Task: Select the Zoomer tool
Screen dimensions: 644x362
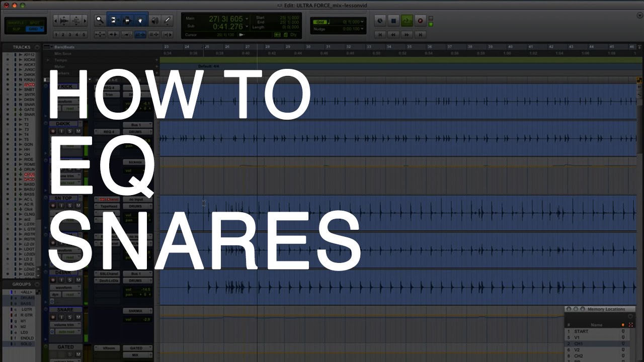Action: pyautogui.click(x=100, y=21)
